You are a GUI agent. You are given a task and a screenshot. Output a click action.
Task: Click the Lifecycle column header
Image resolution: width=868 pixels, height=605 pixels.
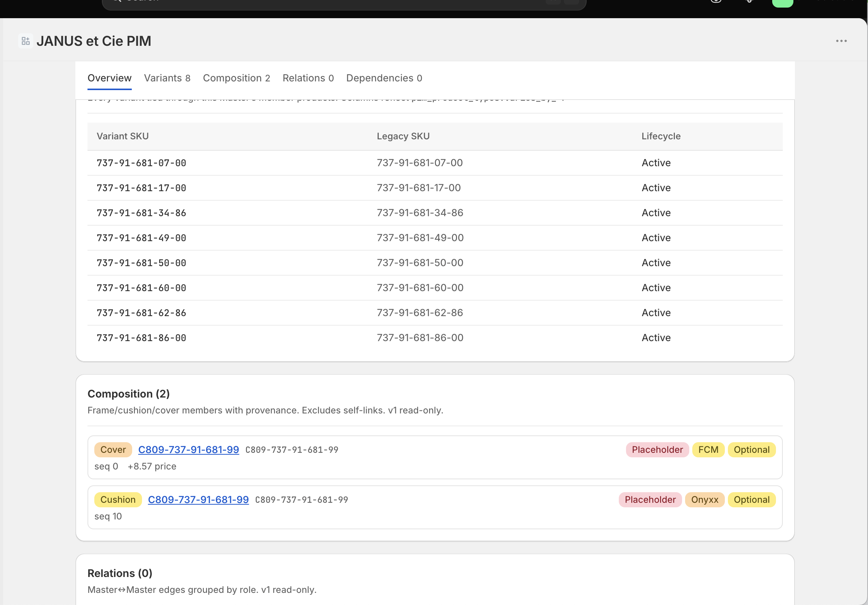click(661, 136)
